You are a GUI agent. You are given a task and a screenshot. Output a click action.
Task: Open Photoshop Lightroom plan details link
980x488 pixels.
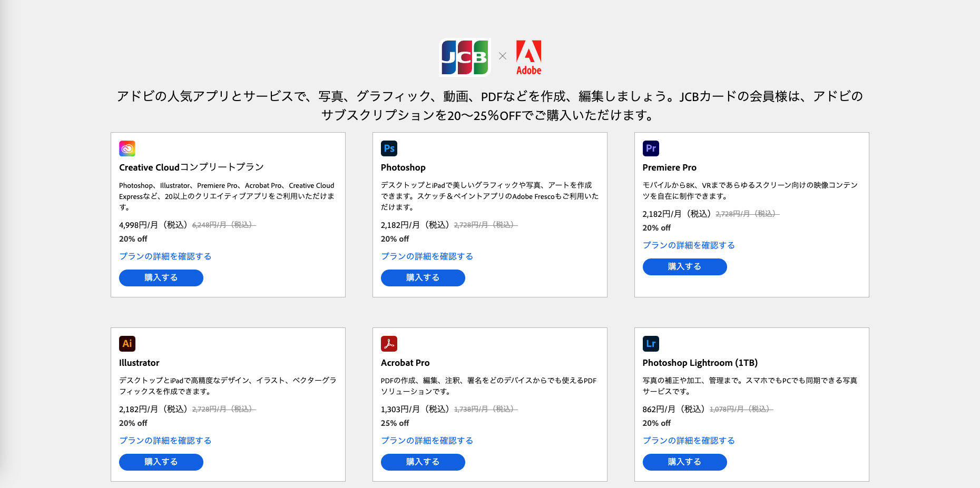[x=689, y=441]
